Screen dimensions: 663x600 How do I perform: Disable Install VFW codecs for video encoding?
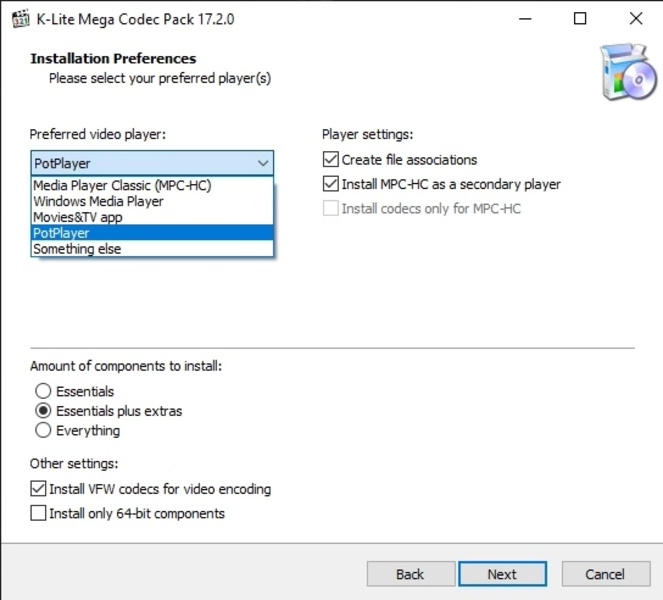pyautogui.click(x=38, y=489)
